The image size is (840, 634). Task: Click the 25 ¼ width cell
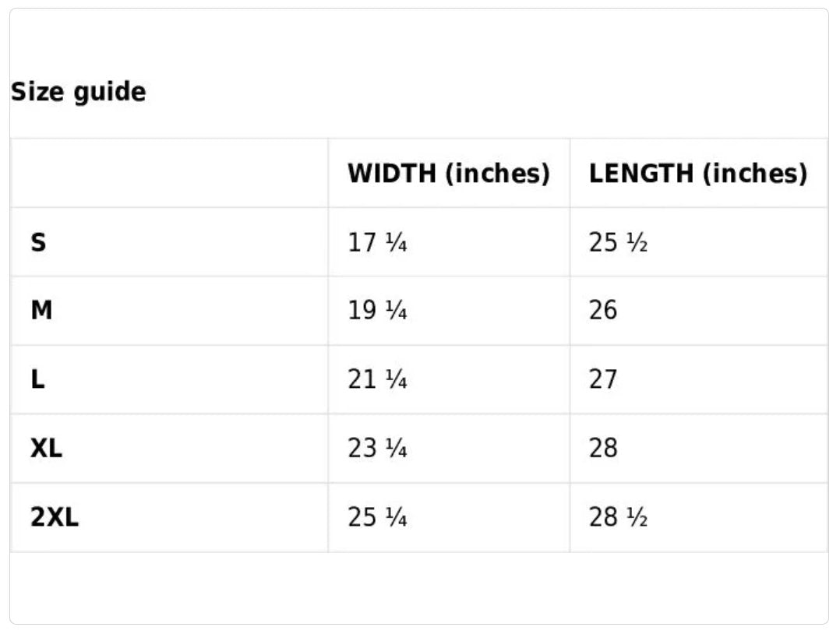377,518
